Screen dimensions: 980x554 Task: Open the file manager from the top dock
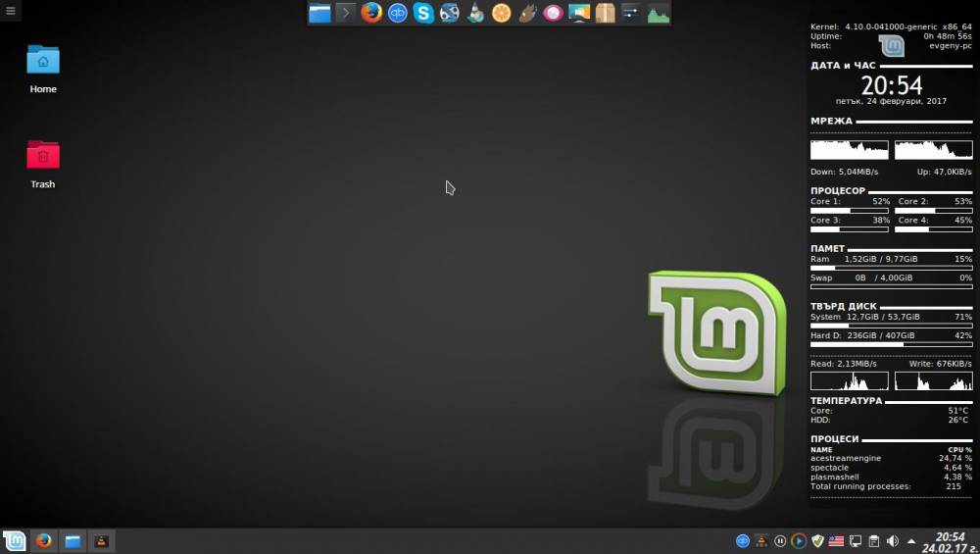click(x=319, y=13)
